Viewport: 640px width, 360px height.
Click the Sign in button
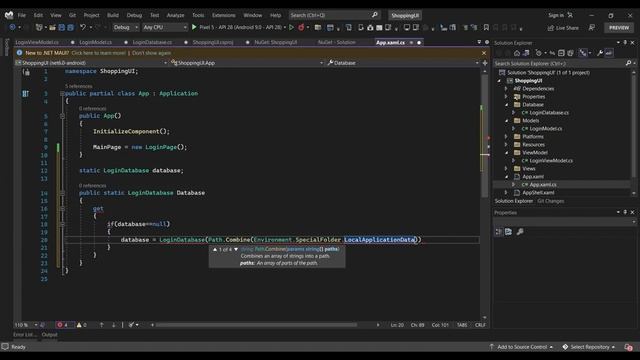pos(556,15)
